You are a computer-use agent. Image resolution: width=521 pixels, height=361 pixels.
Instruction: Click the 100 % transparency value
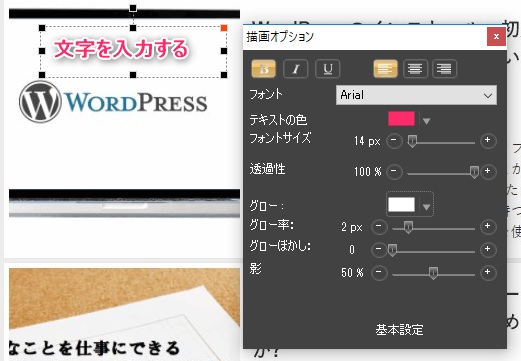[367, 172]
